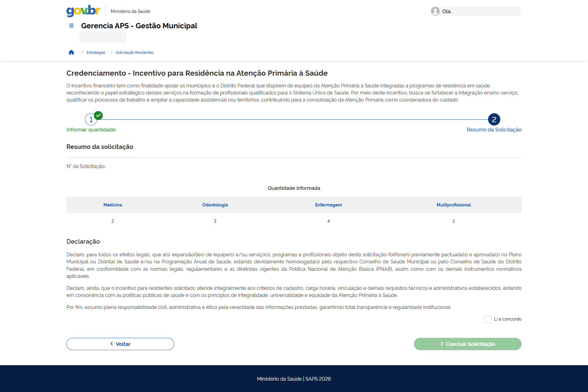
Task: Click the 'Informar quantidade' step label
Action: click(x=91, y=130)
